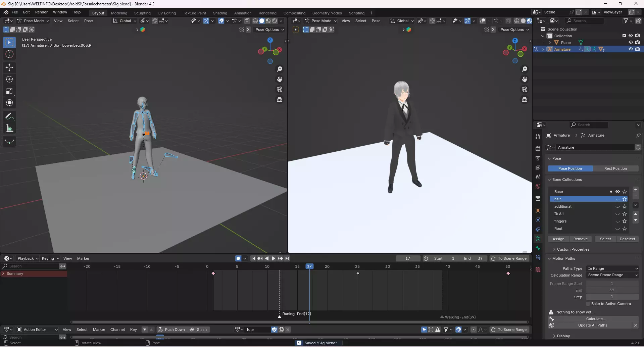Viewport: 644px width, 347px height.
Task: Open the Output properties tab
Action: pos(538,158)
